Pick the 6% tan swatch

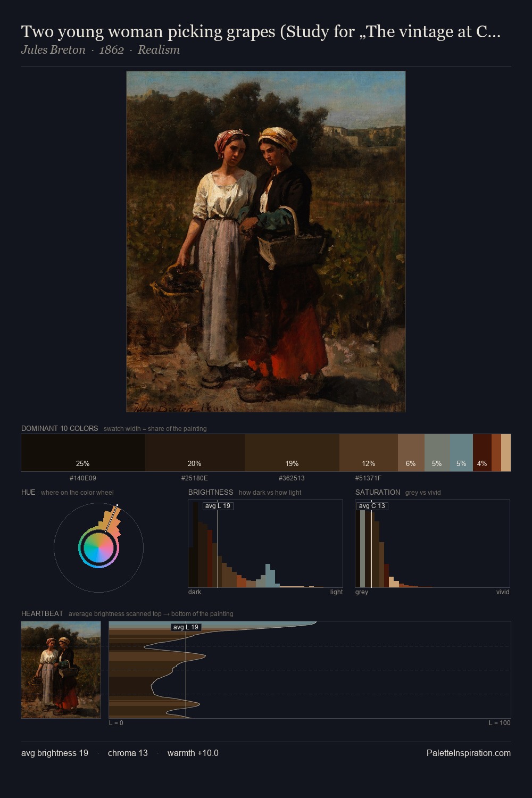(411, 453)
